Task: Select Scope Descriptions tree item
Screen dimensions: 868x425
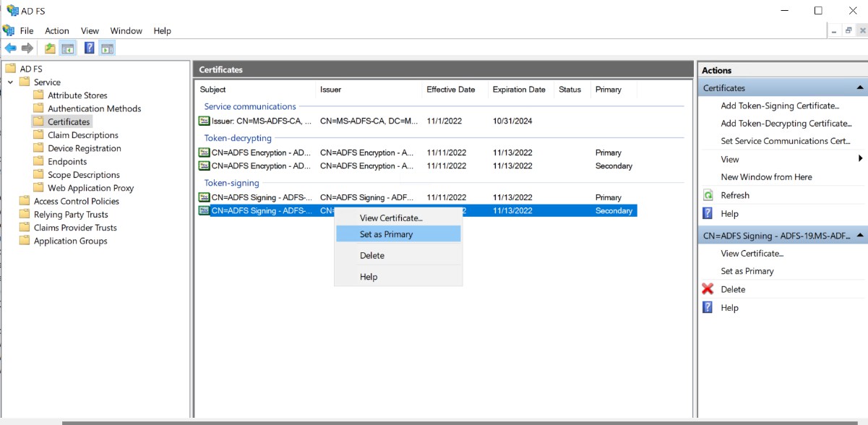Action: tap(84, 175)
